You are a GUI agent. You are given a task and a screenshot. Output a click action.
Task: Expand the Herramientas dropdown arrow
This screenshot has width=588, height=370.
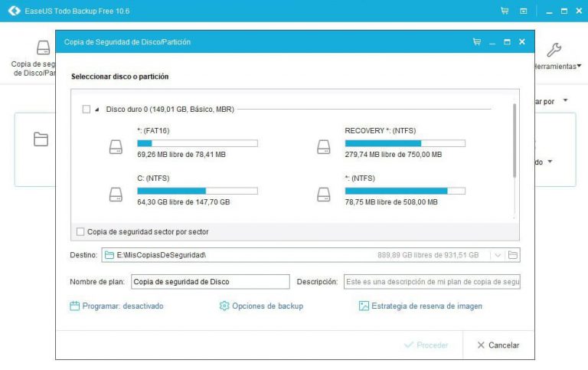click(579, 66)
